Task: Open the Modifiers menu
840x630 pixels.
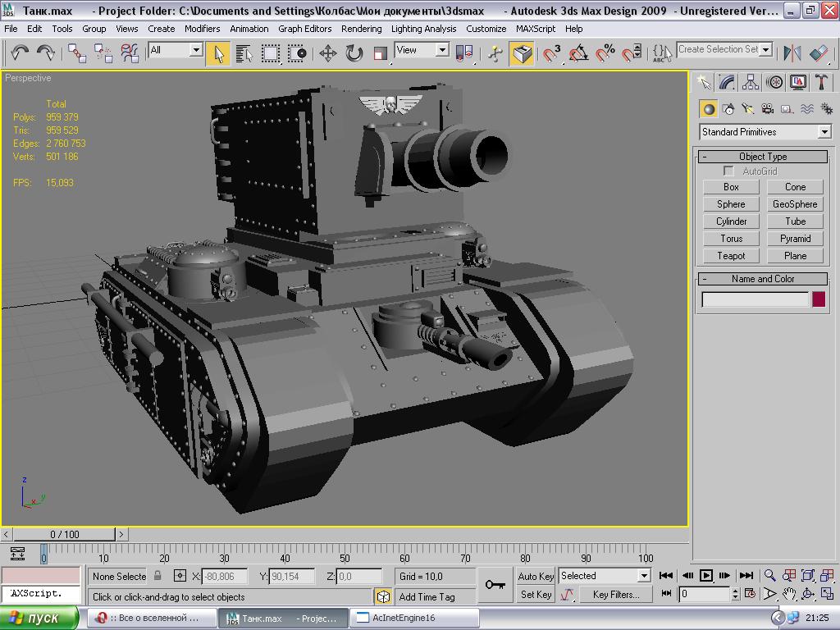Action: click(202, 29)
